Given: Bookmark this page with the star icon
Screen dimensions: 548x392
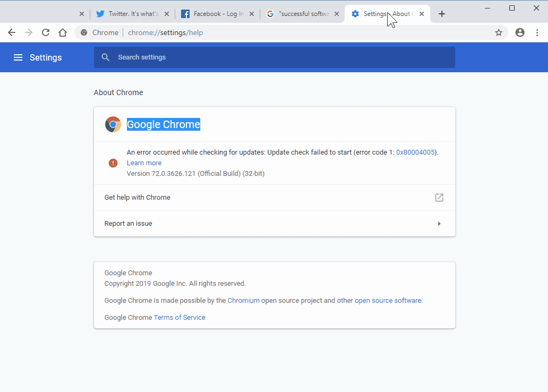Looking at the screenshot, I should [499, 32].
